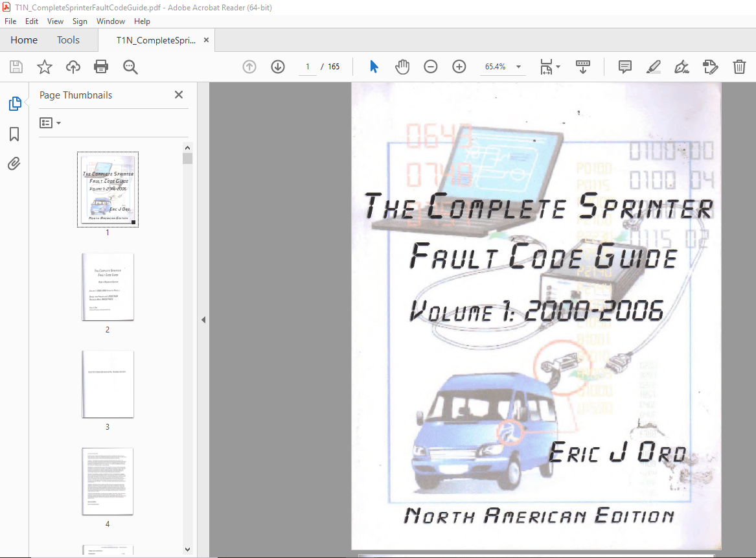Select the text Highlight tool
The height and width of the screenshot is (558, 756).
click(x=653, y=66)
